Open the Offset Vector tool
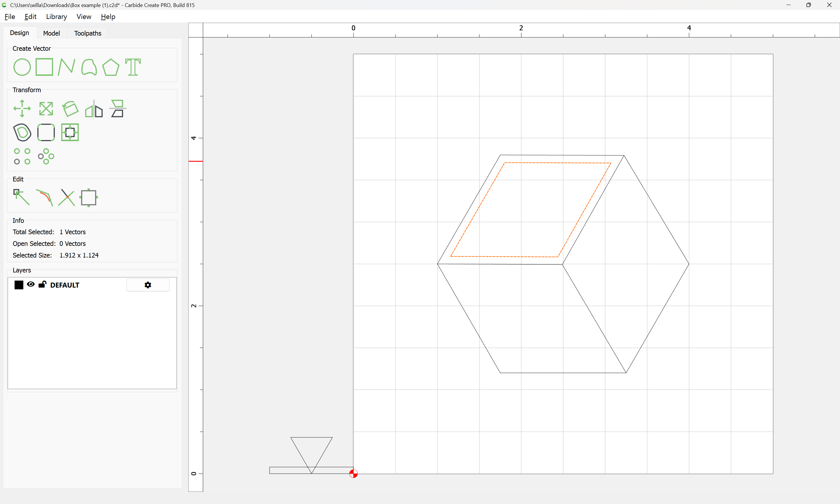This screenshot has height=504, width=840. click(x=22, y=132)
